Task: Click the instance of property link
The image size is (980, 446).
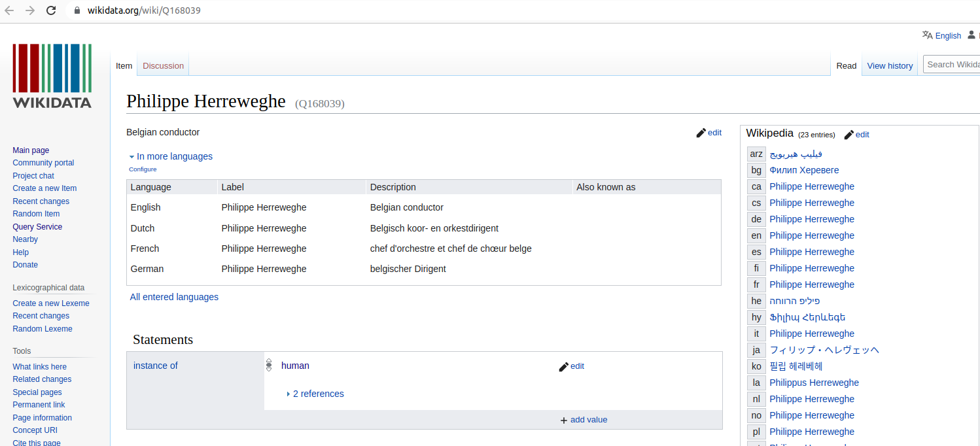Action: pos(156,366)
